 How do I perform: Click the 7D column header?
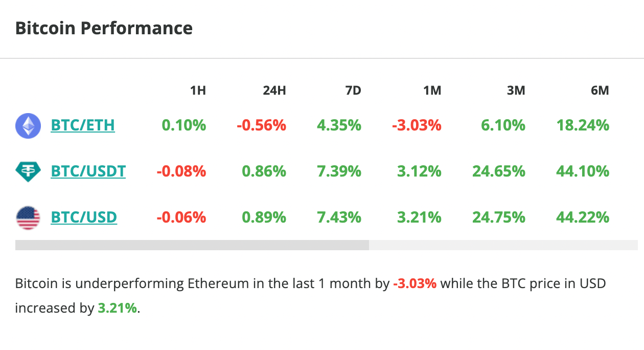coord(354,90)
